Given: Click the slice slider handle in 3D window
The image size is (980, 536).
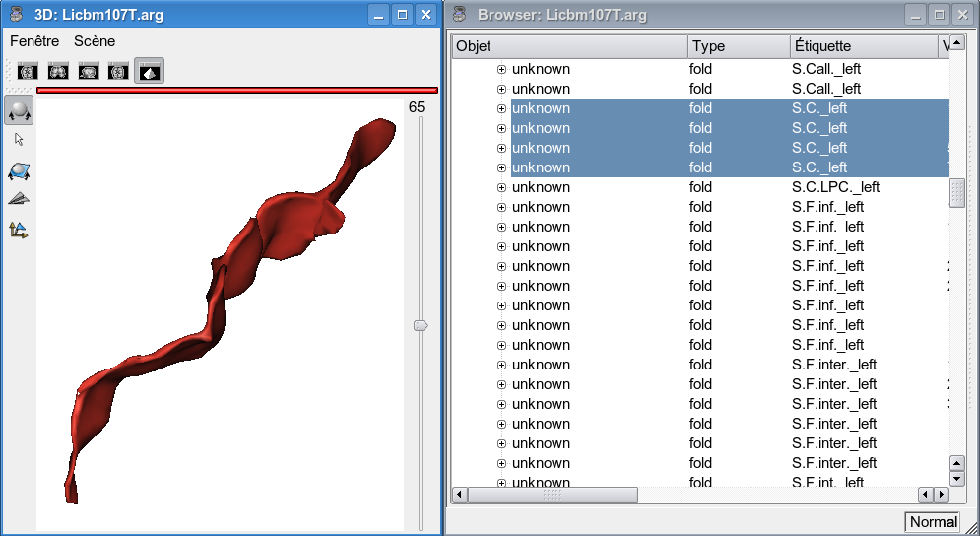Looking at the screenshot, I should [x=421, y=325].
